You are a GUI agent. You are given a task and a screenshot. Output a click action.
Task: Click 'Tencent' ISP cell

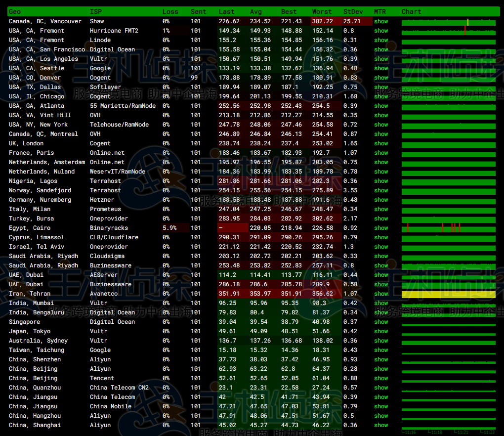pos(102,378)
